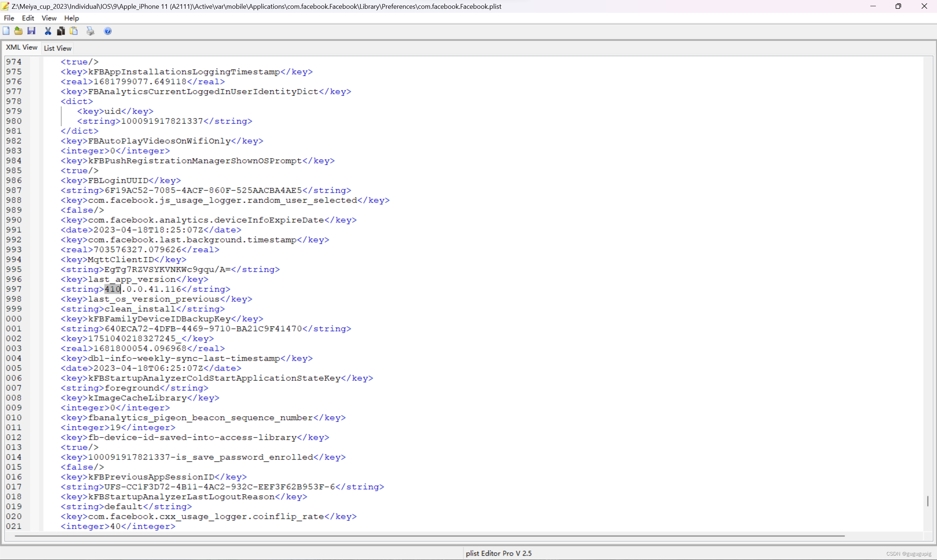Click the Paste clipboard icon
Screen dimensions: 937x560
(x=74, y=31)
